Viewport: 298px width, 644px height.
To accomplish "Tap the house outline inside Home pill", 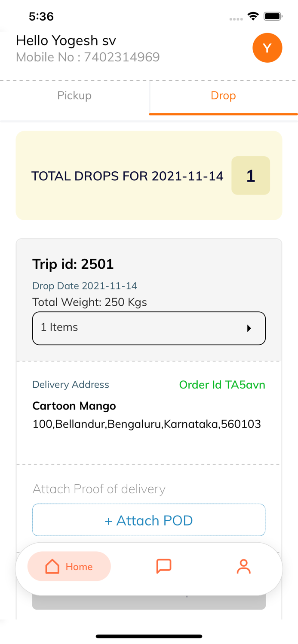I will pyautogui.click(x=52, y=566).
